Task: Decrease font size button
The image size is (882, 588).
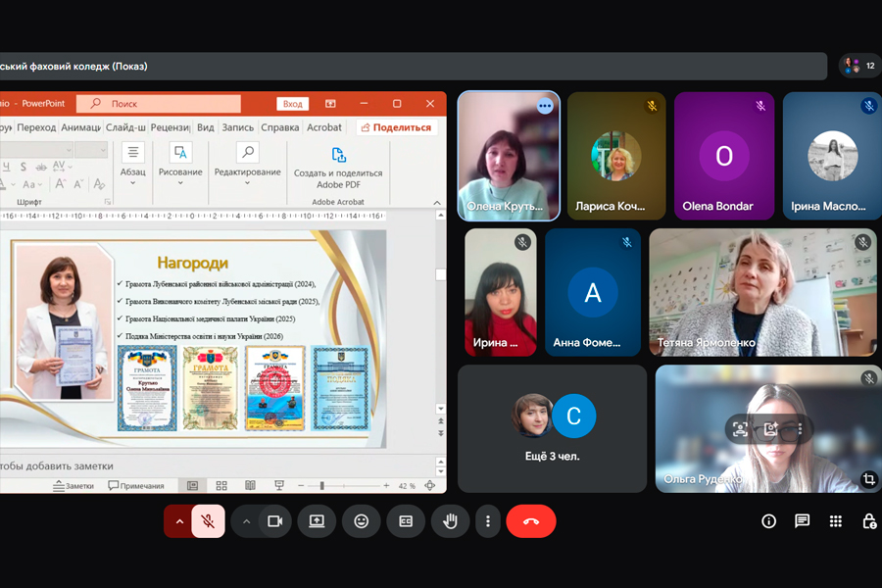Action: 78,184
